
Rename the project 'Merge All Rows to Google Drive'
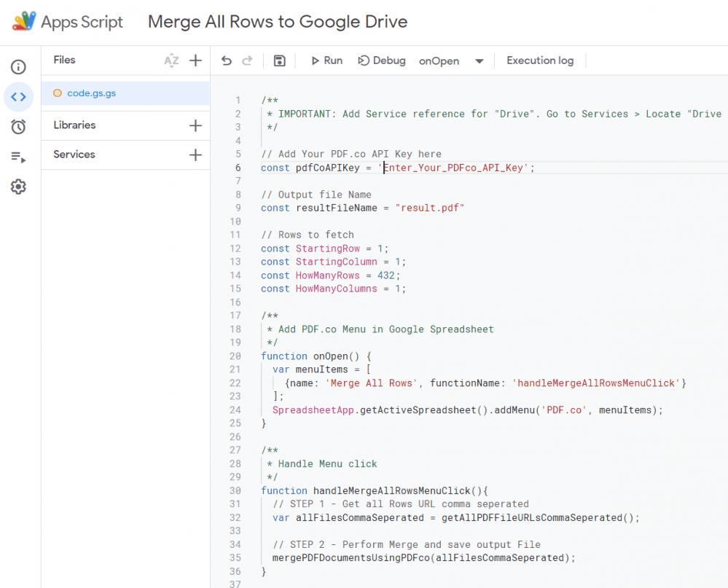(x=278, y=22)
